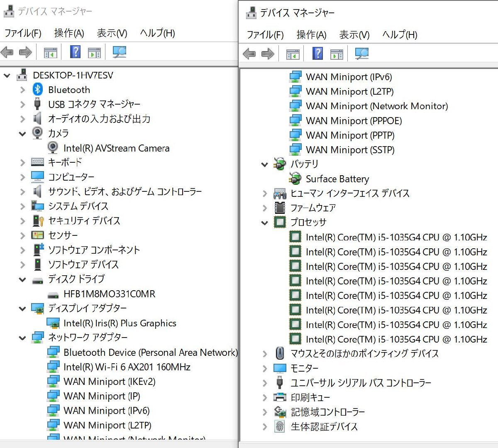Expand the モニター category
The width and height of the screenshot is (498, 448).
[x=265, y=368]
